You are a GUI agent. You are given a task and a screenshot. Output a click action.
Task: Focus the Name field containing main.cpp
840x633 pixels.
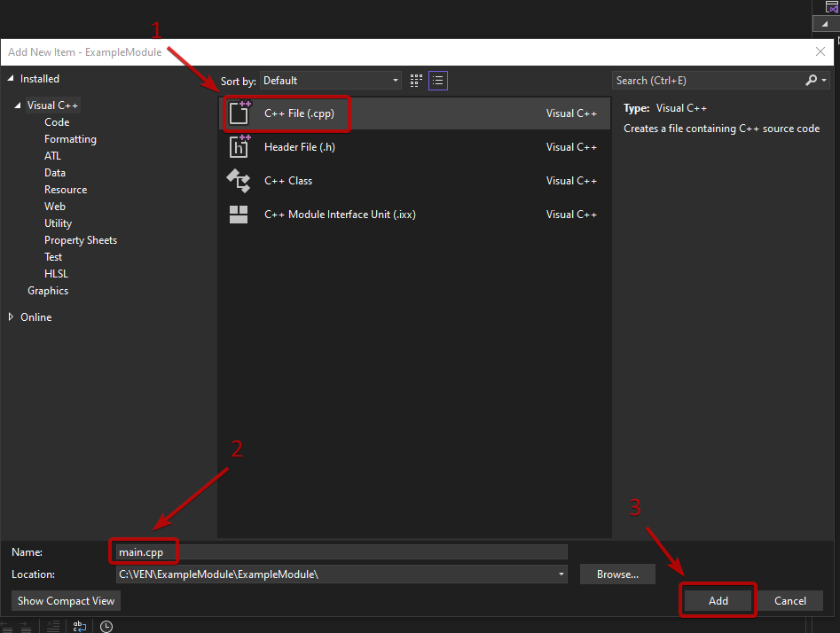coord(341,552)
